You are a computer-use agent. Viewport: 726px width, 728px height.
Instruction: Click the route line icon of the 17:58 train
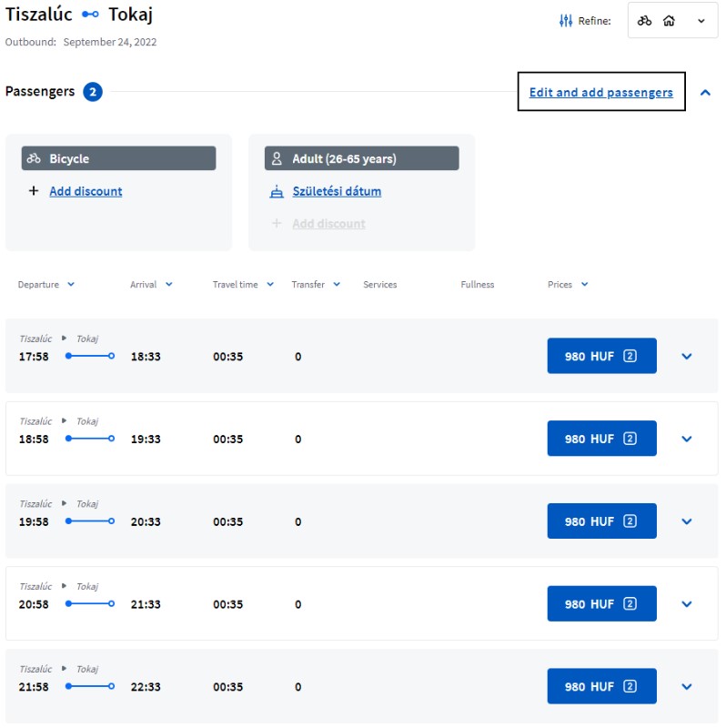click(89, 357)
